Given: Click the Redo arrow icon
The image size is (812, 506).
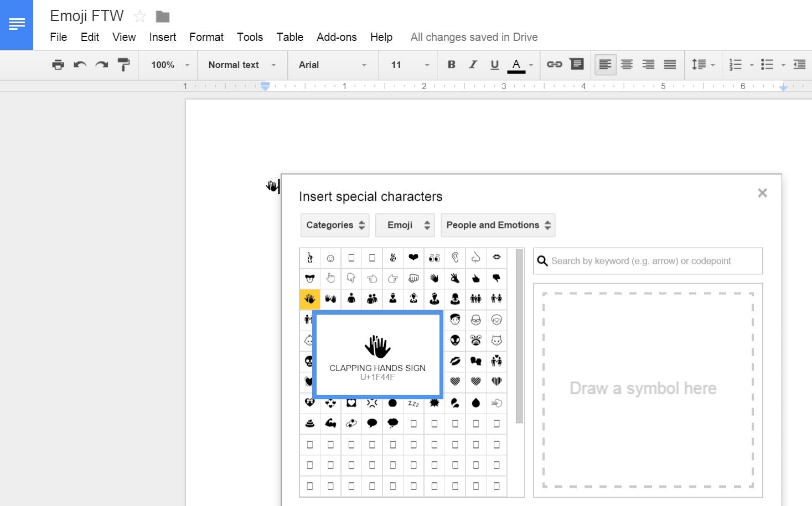Looking at the screenshot, I should [x=101, y=65].
